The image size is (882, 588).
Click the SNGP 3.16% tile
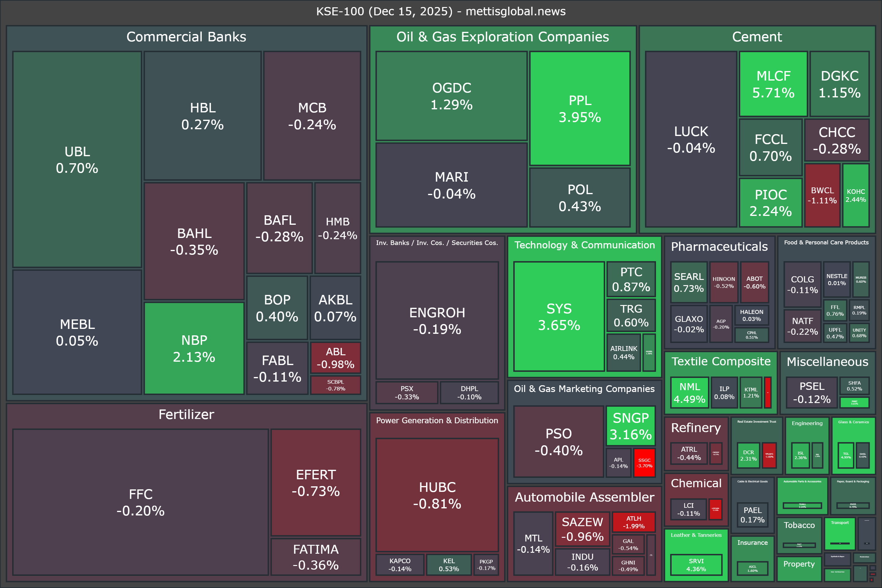pyautogui.click(x=631, y=426)
